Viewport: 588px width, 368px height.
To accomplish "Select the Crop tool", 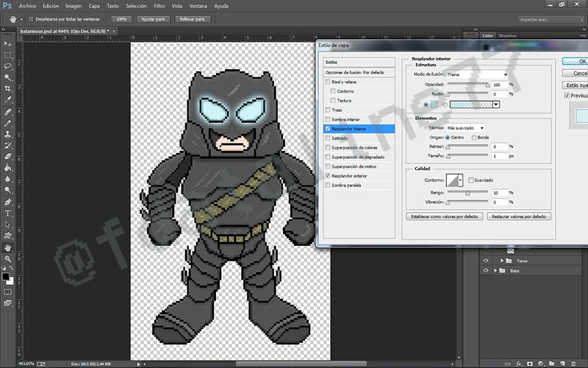I will (7, 88).
